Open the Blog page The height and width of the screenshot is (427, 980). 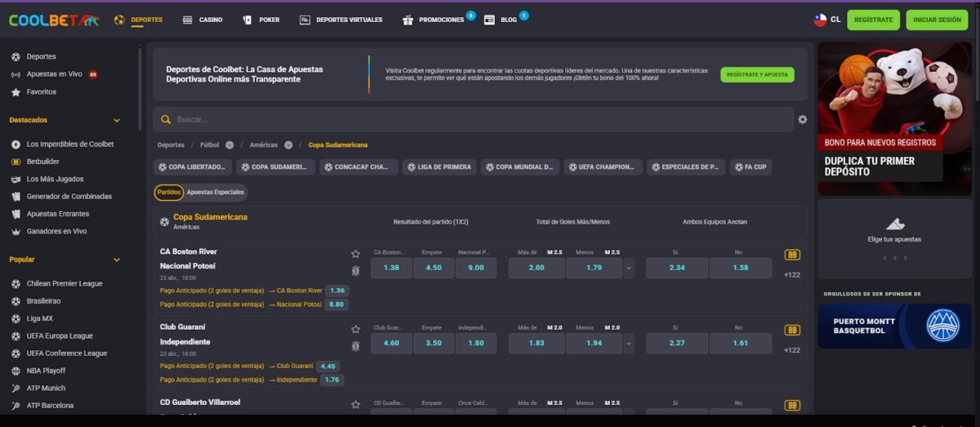[x=501, y=20]
